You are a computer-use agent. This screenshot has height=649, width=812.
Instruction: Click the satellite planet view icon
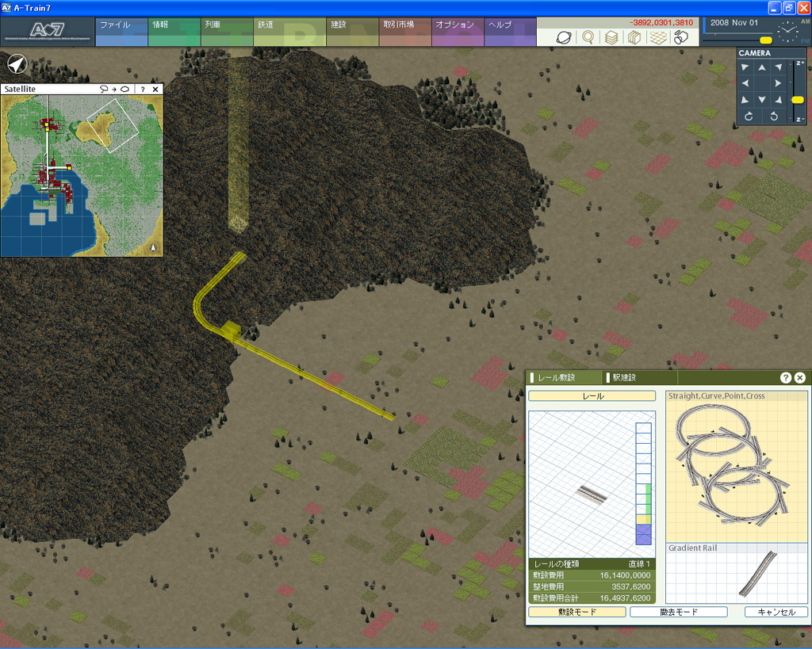click(x=564, y=37)
